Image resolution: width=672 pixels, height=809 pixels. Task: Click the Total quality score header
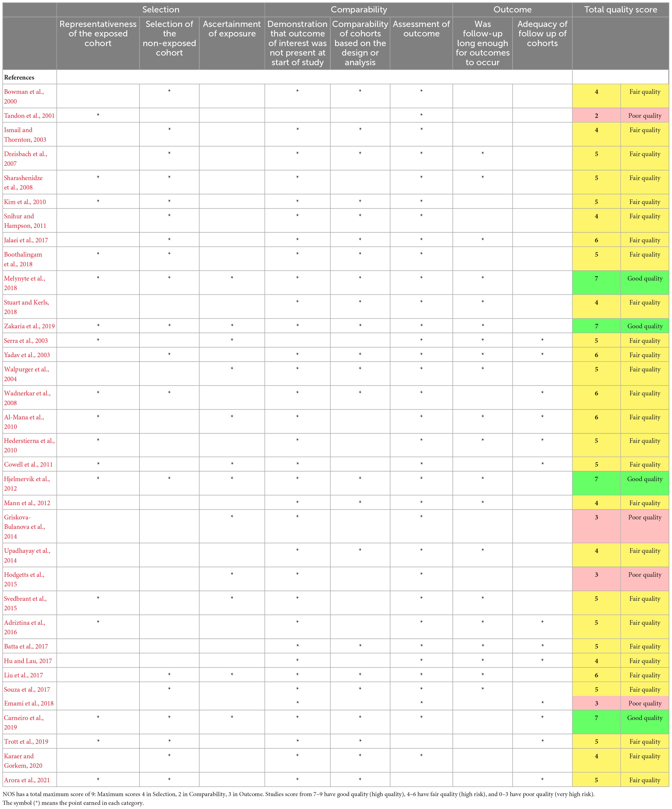click(x=620, y=10)
